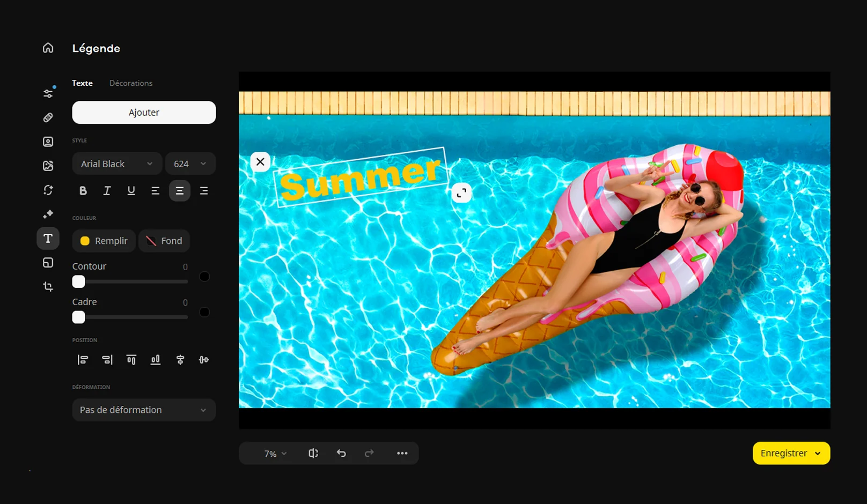The image size is (867, 504).
Task: Pick the Contour outline color swatch
Action: click(x=204, y=277)
